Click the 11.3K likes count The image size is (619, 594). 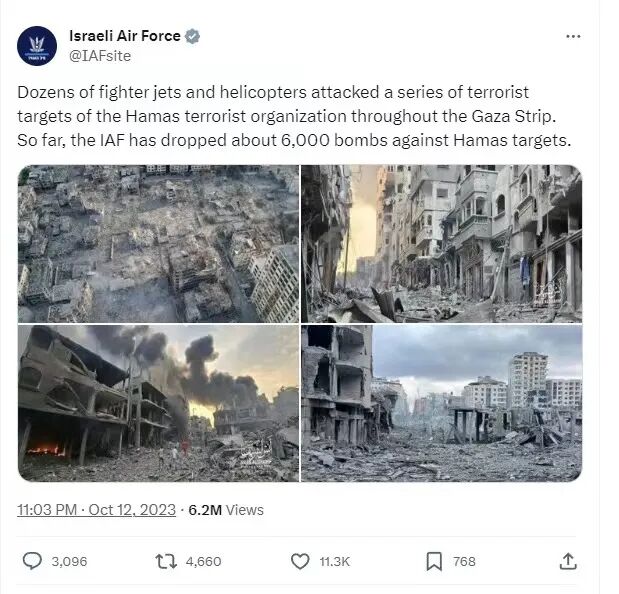tap(335, 562)
